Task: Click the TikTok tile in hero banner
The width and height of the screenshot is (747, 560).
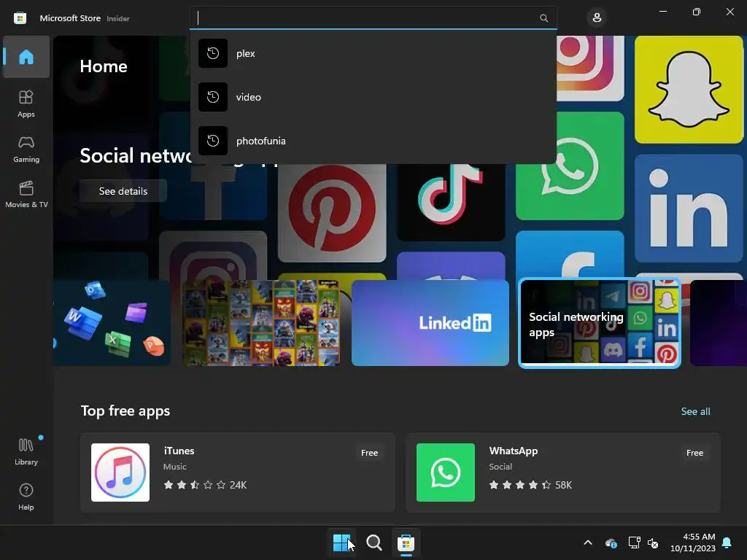Action: pyautogui.click(x=451, y=202)
